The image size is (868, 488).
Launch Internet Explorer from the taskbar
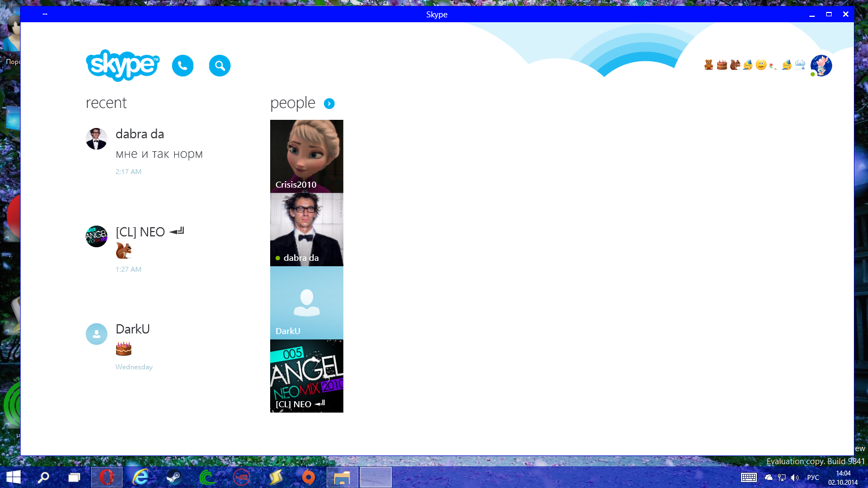click(x=141, y=477)
